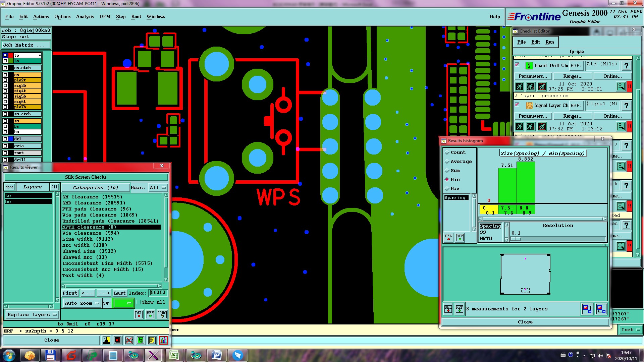Click the green '12' numbering icon
The width and height of the screenshot is (644, 362).
(x=140, y=340)
